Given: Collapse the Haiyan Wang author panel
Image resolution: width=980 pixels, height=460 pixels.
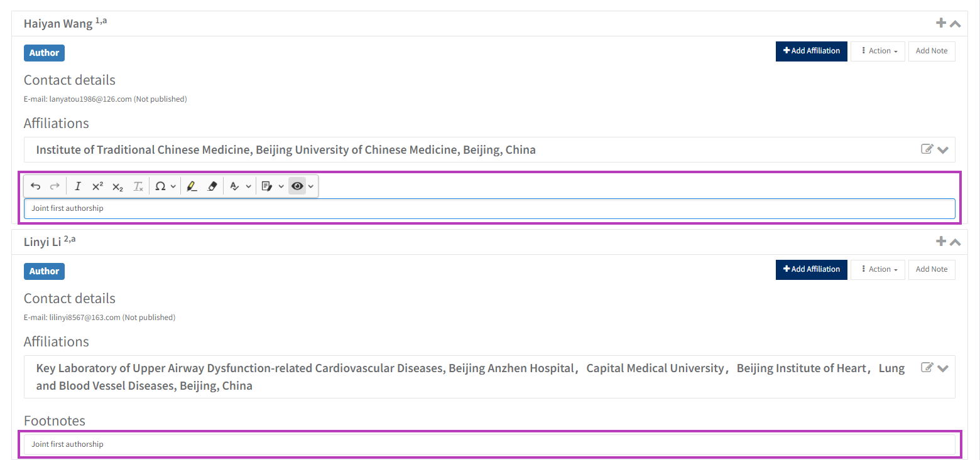Looking at the screenshot, I should pos(955,24).
